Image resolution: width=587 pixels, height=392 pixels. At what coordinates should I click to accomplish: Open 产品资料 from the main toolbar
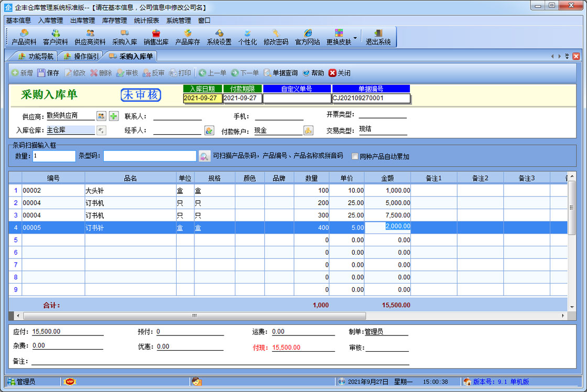tap(24, 37)
